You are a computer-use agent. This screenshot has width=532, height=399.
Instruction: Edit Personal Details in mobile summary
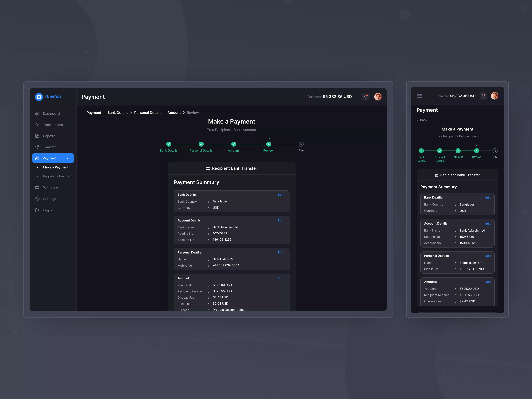point(488,256)
